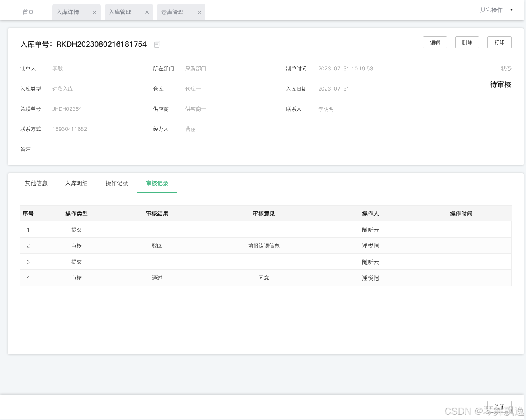
Task: Close the 仓库管理 tab
Action: 199,12
